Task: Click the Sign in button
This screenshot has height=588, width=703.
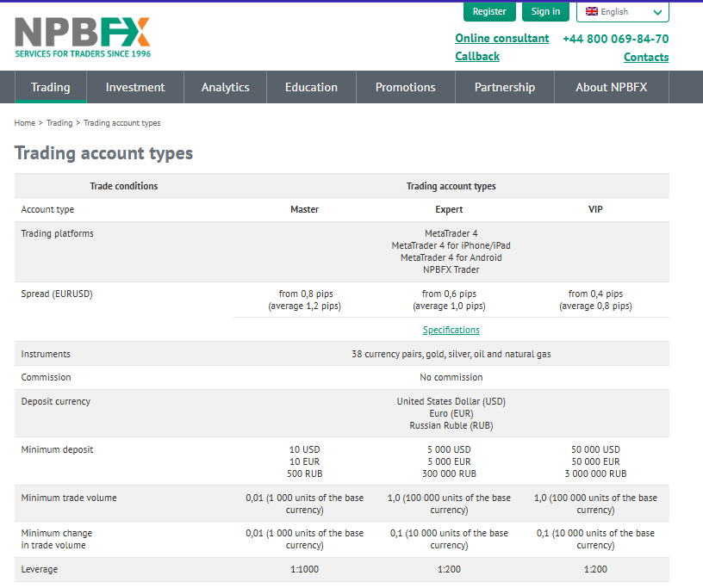Action: click(x=545, y=11)
